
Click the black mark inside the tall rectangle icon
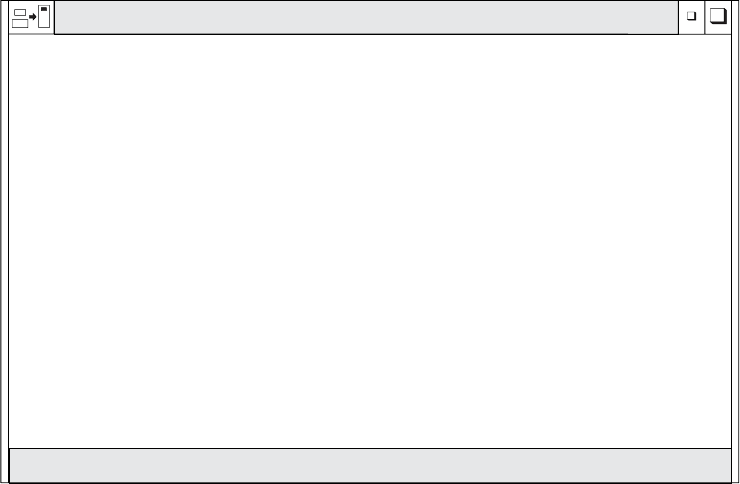44,9
